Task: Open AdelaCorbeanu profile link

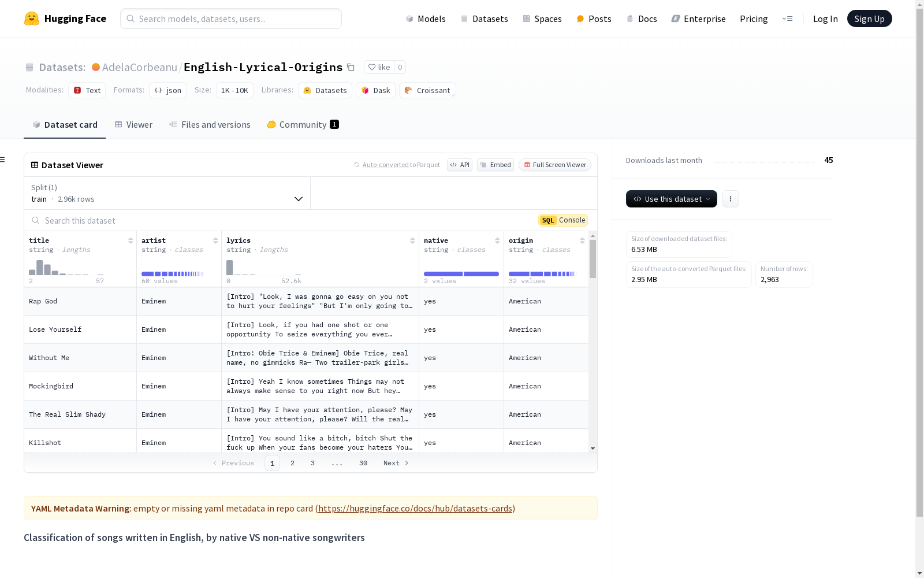Action: click(140, 67)
